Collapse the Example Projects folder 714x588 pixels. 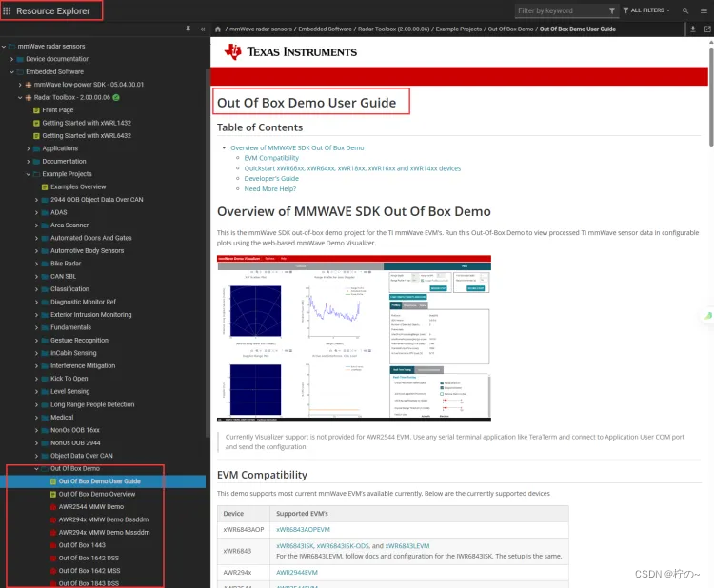(x=29, y=174)
